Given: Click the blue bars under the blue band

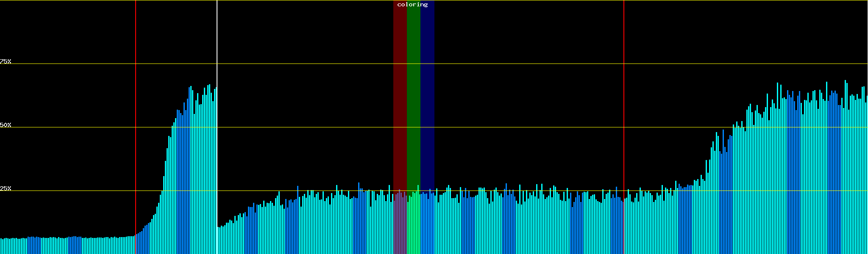Looking at the screenshot, I should tap(427, 224).
